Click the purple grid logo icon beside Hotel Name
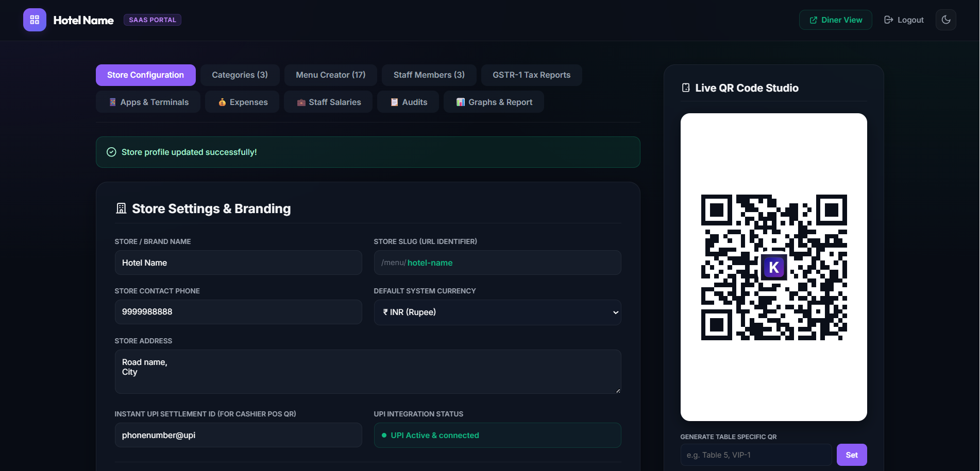Image resolution: width=980 pixels, height=471 pixels. click(x=35, y=20)
